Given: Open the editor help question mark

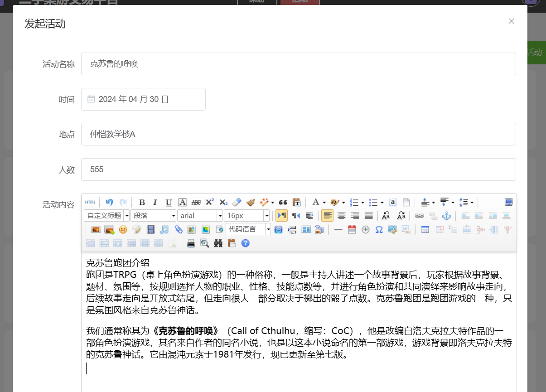Looking at the screenshot, I should coord(246,243).
